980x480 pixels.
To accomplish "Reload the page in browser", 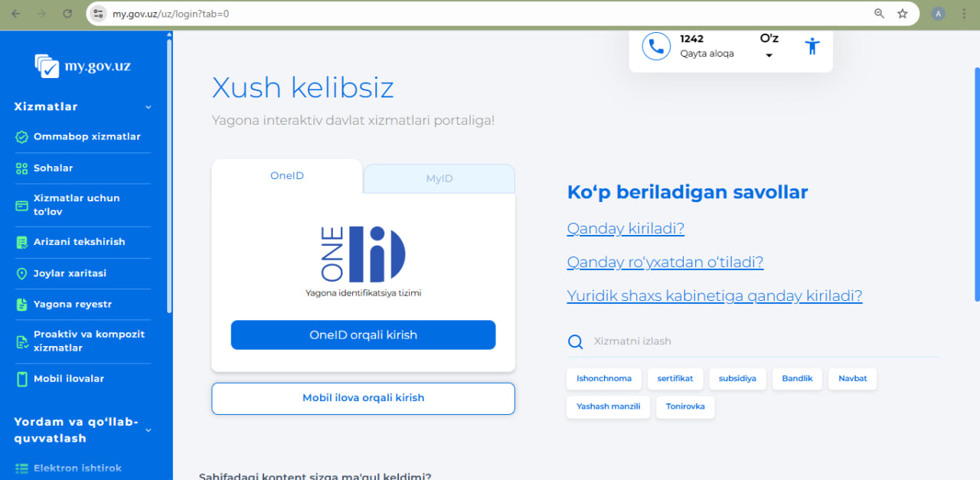I will (x=67, y=14).
